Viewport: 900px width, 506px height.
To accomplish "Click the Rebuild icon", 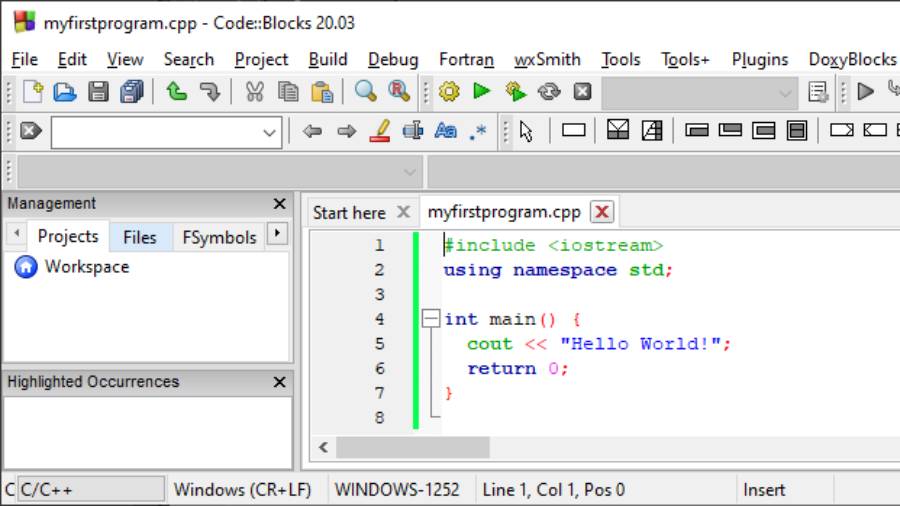I will [548, 93].
